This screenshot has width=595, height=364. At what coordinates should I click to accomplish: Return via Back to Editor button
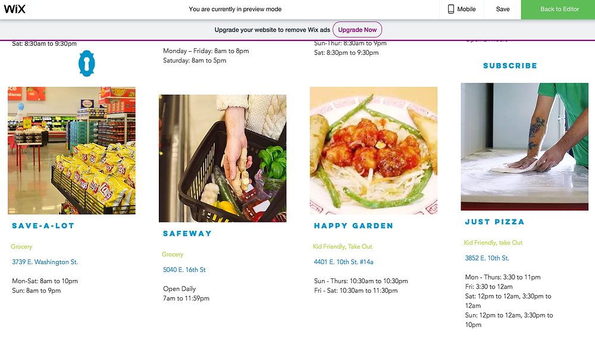[558, 9]
